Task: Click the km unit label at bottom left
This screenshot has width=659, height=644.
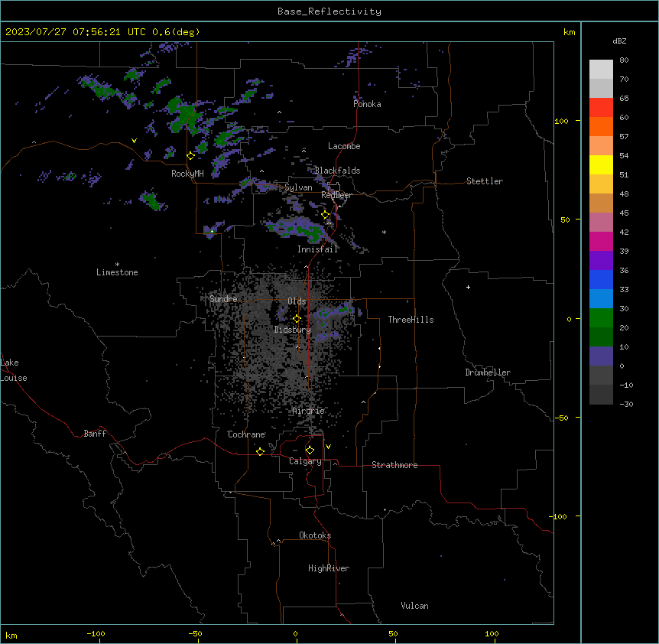Action: [x=11, y=636]
